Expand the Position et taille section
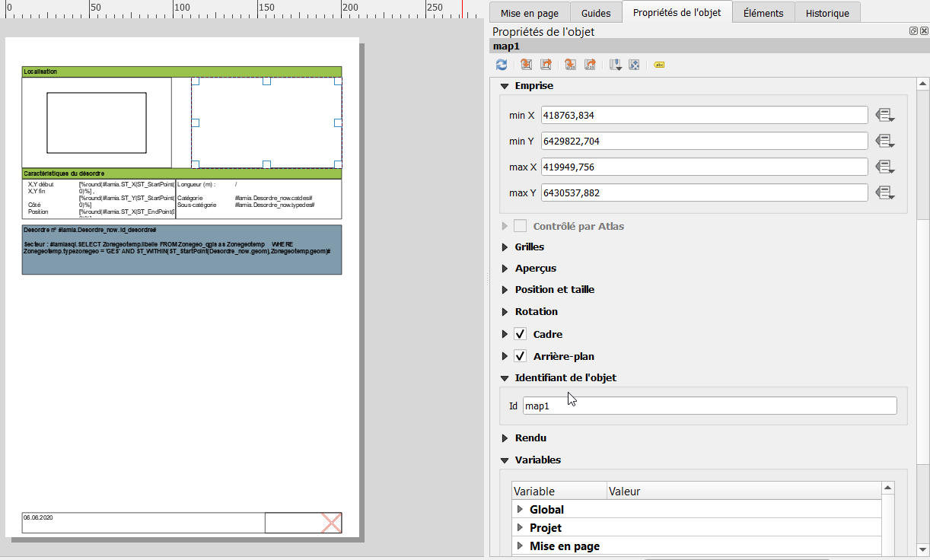 click(505, 290)
